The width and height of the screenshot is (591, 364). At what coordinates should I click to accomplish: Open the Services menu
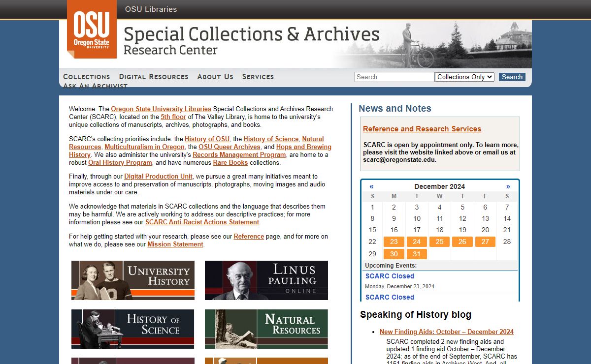258,77
